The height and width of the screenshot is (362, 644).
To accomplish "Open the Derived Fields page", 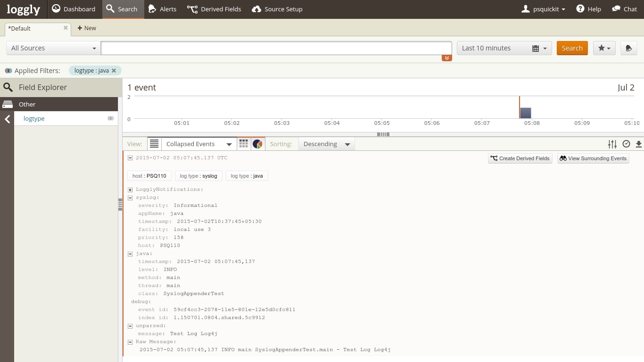I will click(214, 9).
